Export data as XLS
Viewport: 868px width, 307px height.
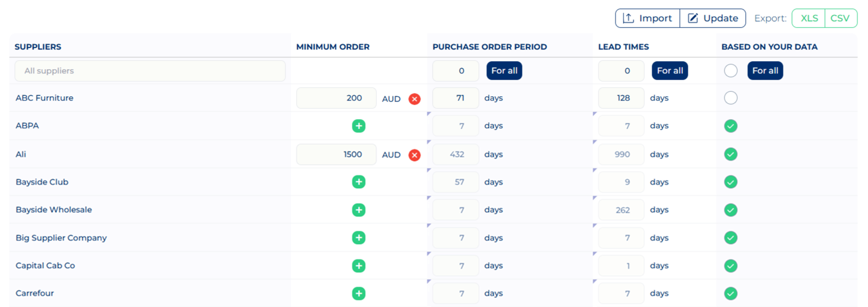pos(808,18)
